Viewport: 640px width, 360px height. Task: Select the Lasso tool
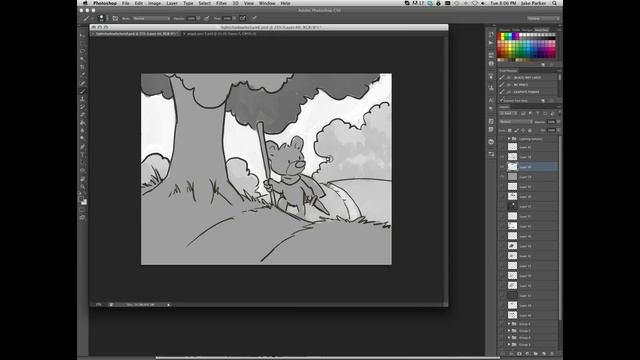coord(83,51)
